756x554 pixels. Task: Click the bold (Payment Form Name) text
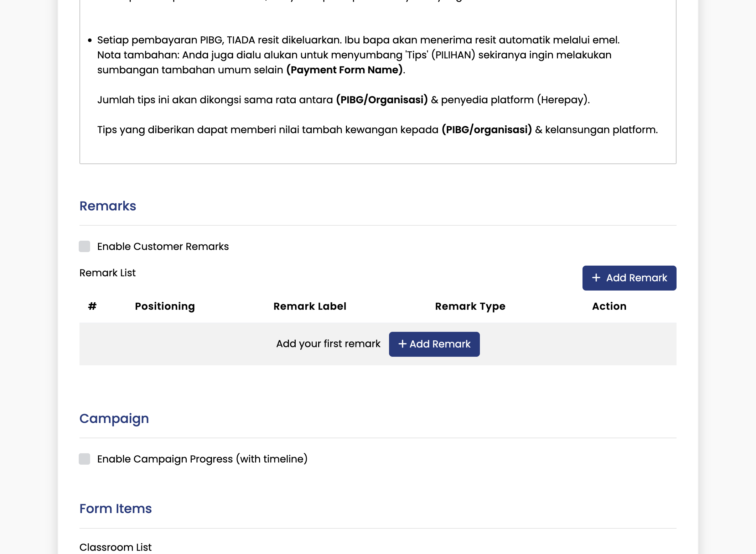coord(344,70)
